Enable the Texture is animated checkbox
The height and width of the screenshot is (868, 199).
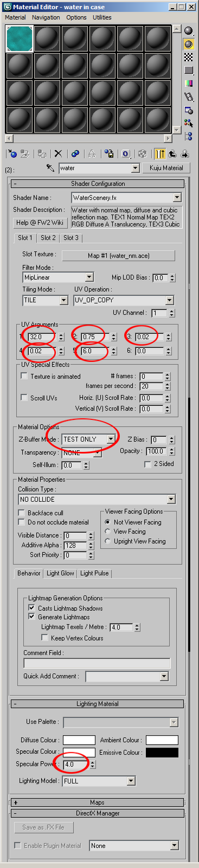(24, 376)
